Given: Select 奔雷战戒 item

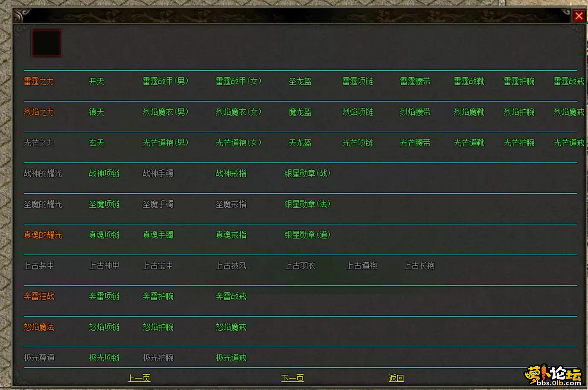Looking at the screenshot, I should click(231, 296).
